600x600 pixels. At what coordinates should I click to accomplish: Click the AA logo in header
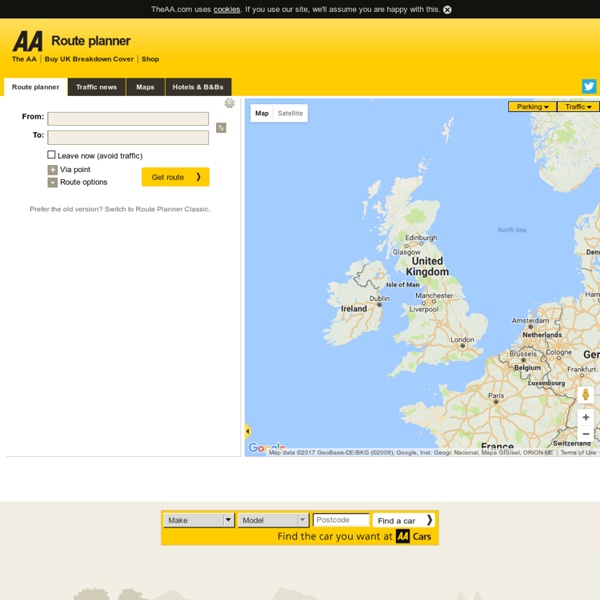27,41
